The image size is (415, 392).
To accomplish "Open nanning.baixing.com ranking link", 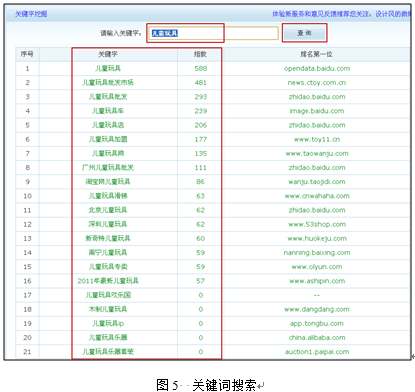I will (317, 252).
